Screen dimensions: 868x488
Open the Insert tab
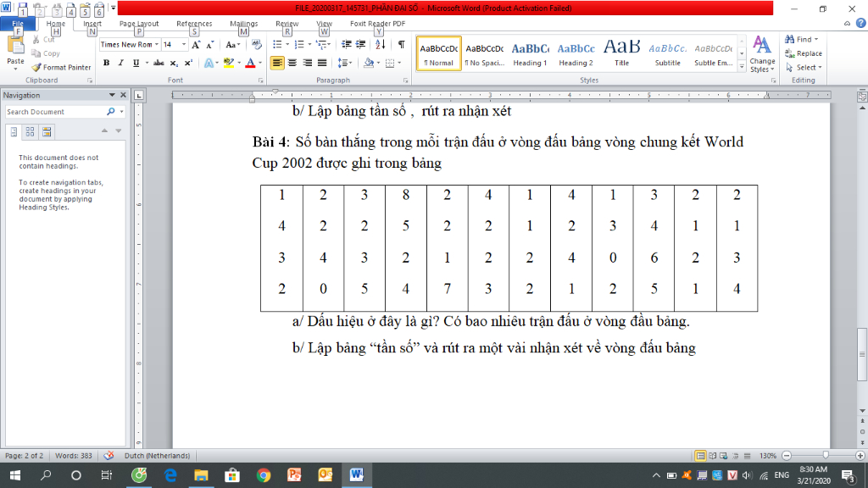[x=92, y=24]
